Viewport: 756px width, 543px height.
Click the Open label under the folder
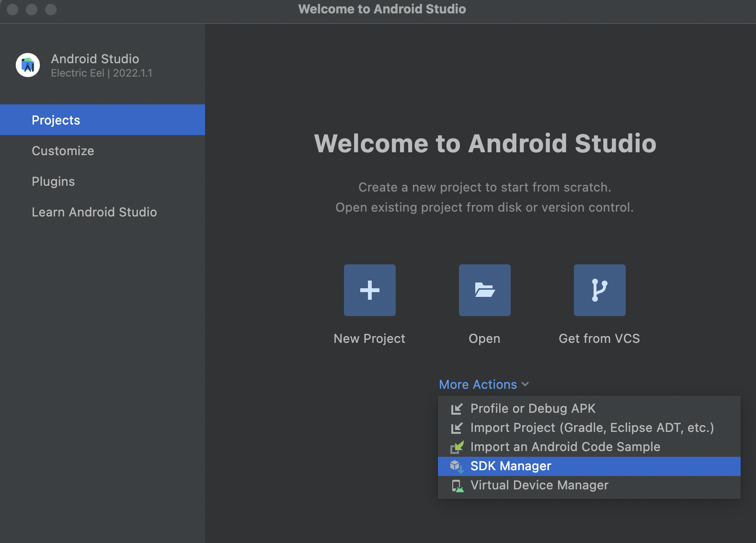point(484,339)
